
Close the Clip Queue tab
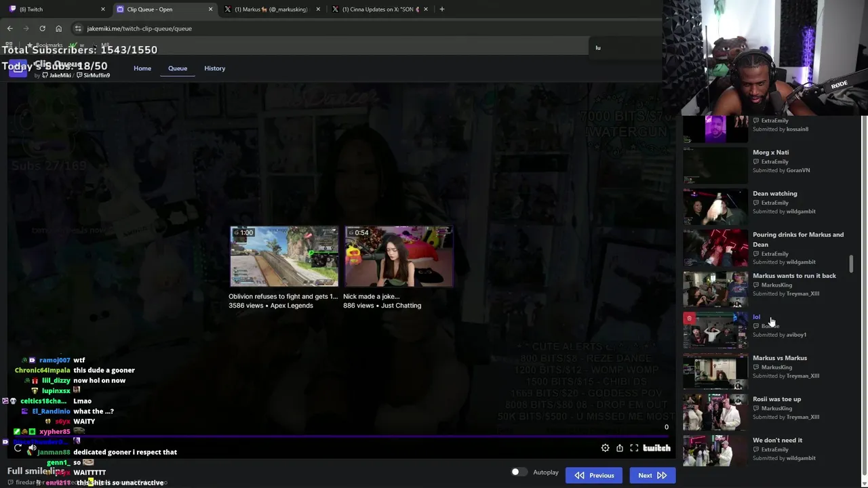pyautogui.click(x=210, y=9)
